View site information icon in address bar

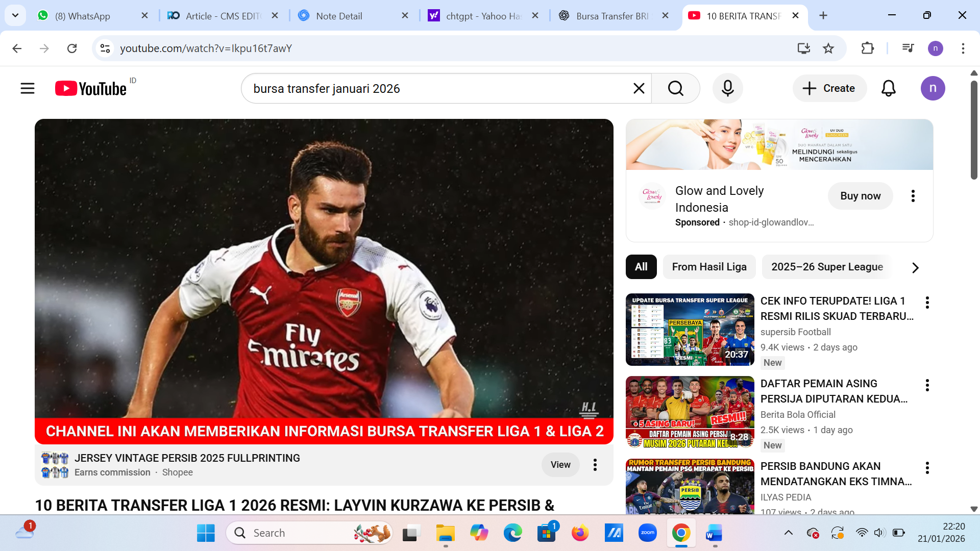pyautogui.click(x=105, y=48)
